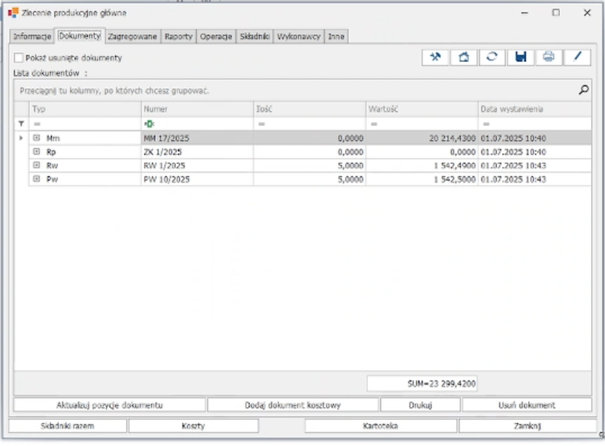Switch to the Operacje tab
The image size is (605, 446).
click(216, 37)
